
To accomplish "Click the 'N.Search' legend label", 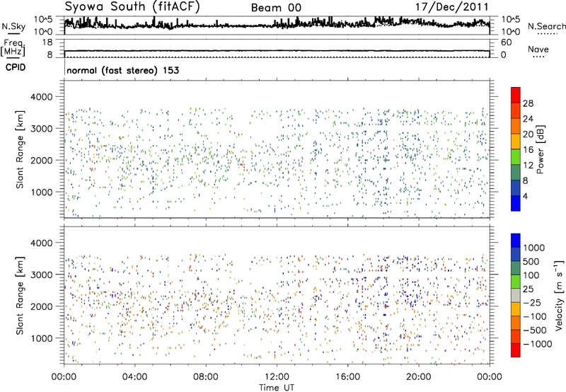I will coord(546,26).
